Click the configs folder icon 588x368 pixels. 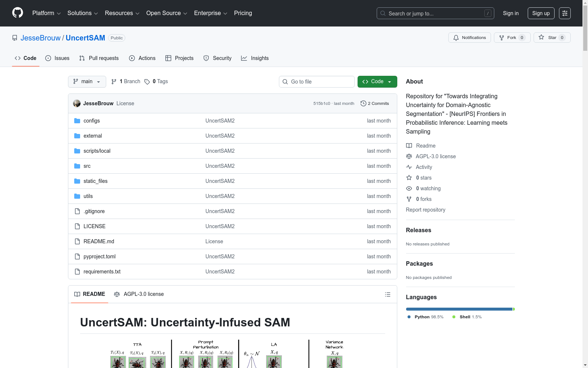coord(77,121)
